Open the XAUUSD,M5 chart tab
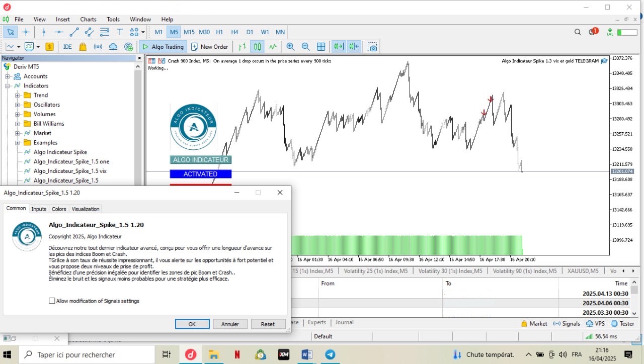644x364 pixels. (x=583, y=271)
